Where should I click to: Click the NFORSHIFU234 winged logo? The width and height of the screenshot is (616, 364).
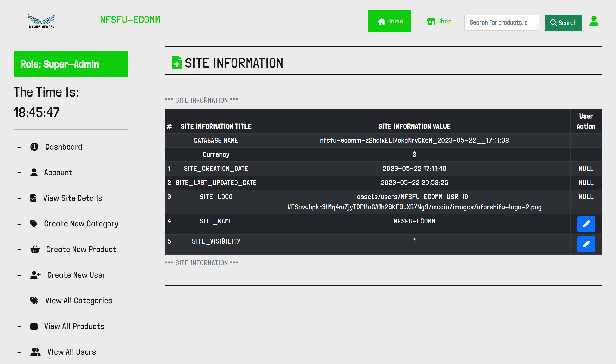tap(41, 21)
